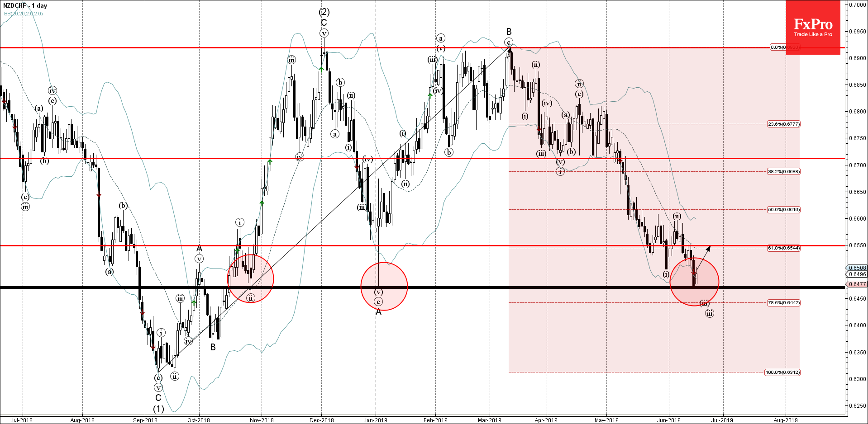Image resolution: width=868 pixels, height=424 pixels.
Task: Click the 100.0%(0.6312) Fibonacci label
Action: (x=782, y=372)
